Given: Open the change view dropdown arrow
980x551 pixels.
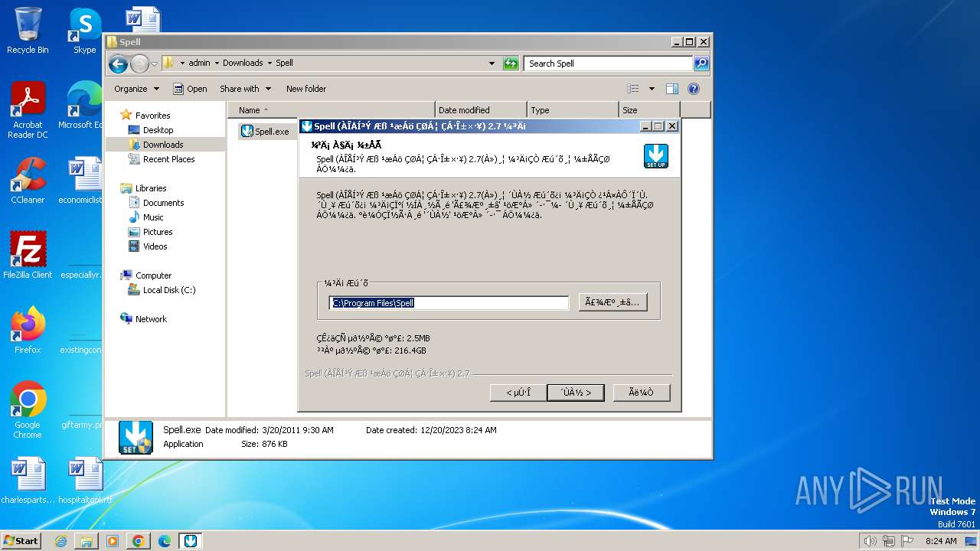Looking at the screenshot, I should [x=652, y=89].
